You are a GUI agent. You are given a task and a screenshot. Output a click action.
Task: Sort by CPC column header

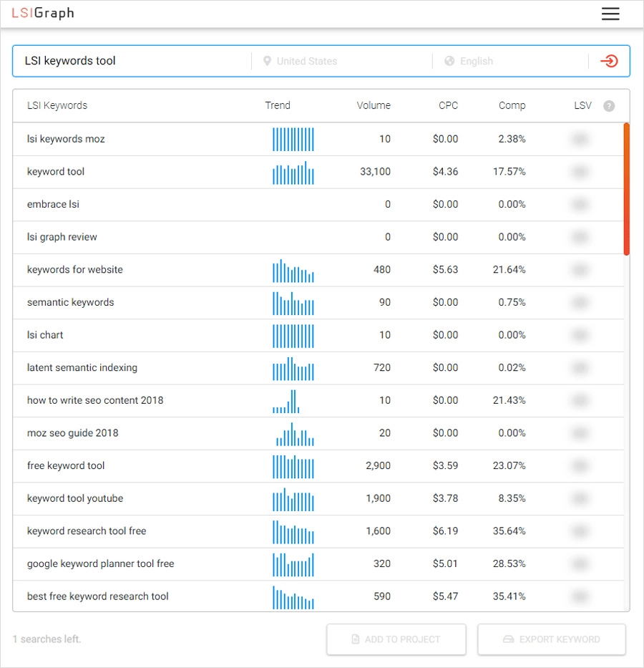[448, 105]
